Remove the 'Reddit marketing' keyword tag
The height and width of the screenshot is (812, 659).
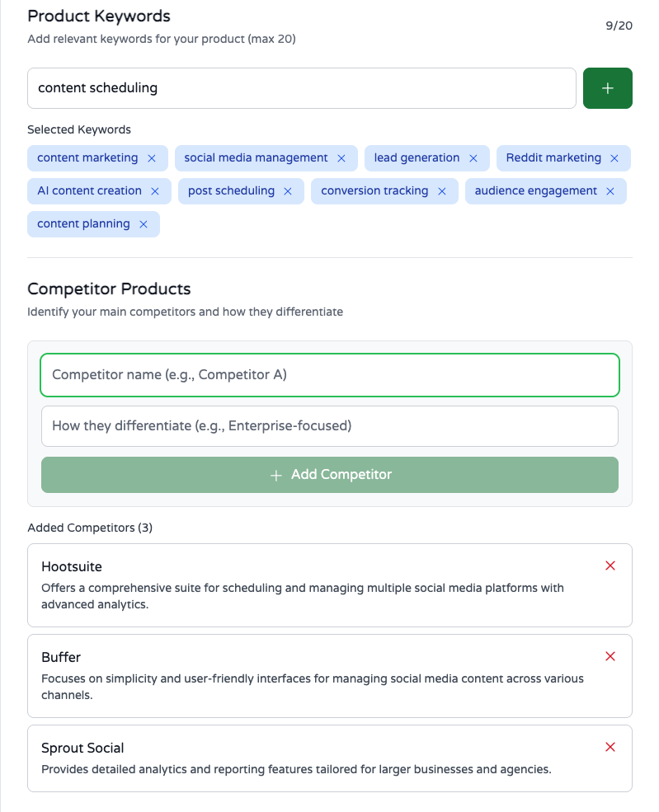(614, 158)
